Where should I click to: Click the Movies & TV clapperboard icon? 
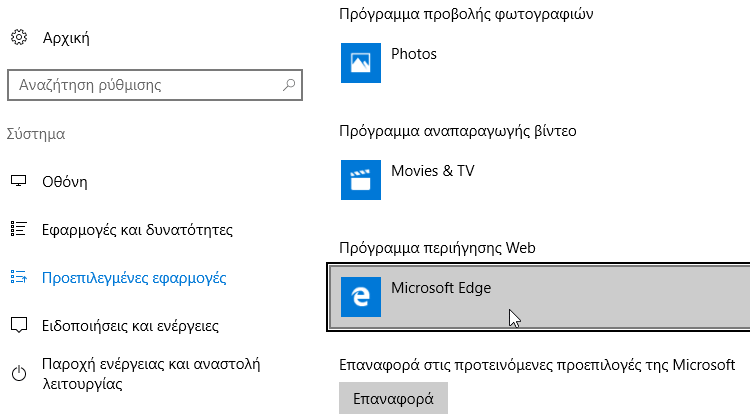(x=361, y=180)
